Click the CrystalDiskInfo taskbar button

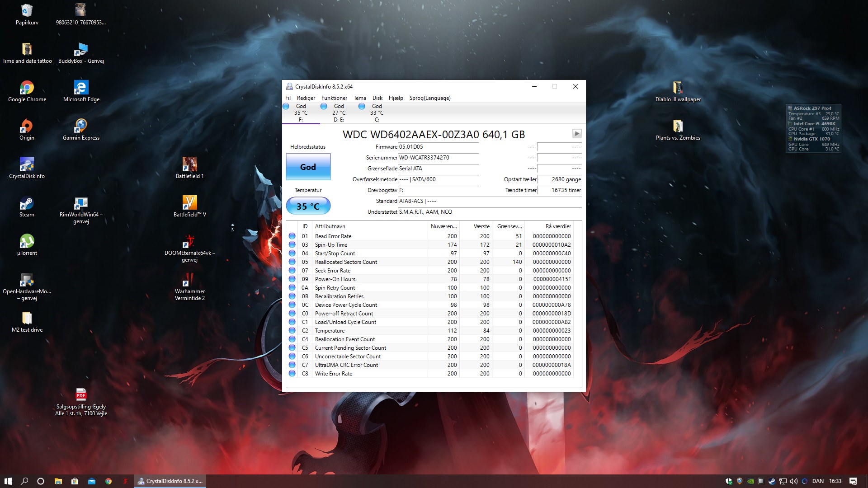170,481
